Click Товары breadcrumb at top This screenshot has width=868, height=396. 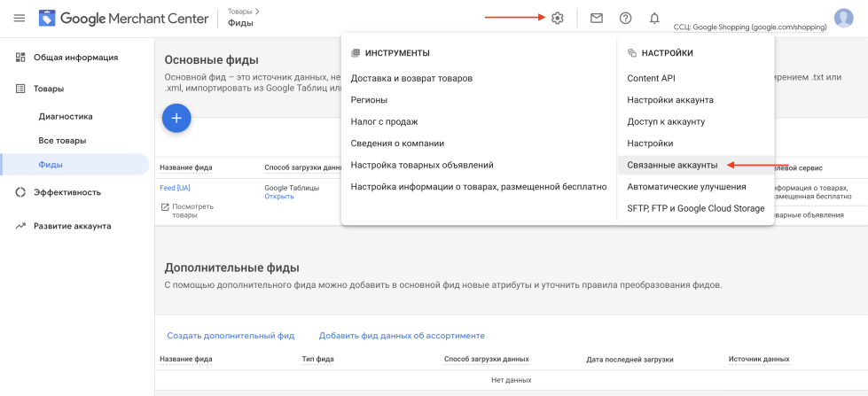point(241,11)
